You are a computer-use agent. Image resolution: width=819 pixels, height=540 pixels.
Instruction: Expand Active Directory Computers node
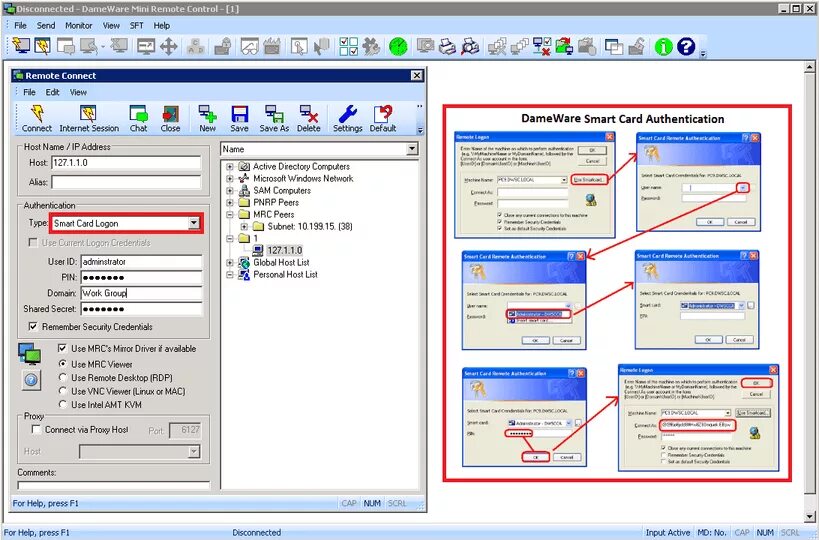tap(230, 167)
